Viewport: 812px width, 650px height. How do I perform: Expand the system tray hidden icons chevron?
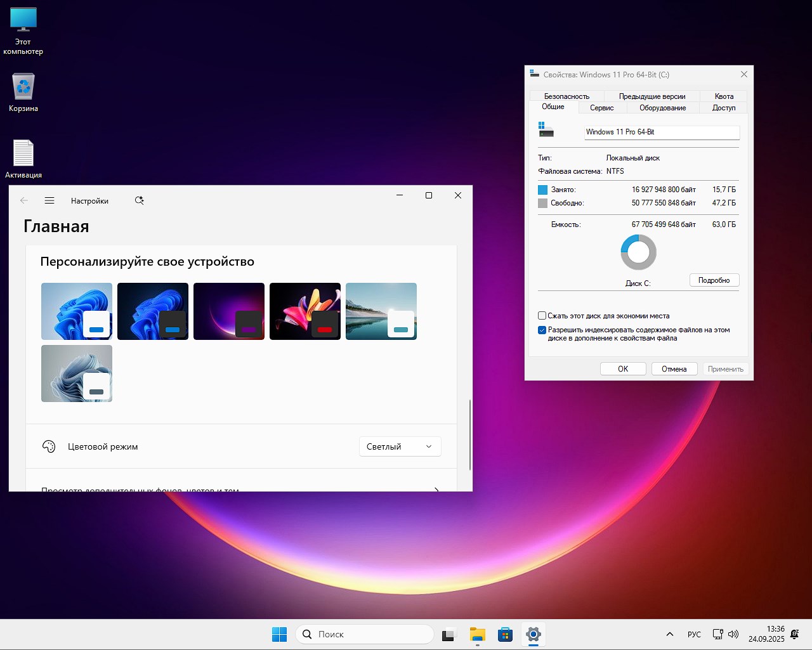tap(669, 634)
